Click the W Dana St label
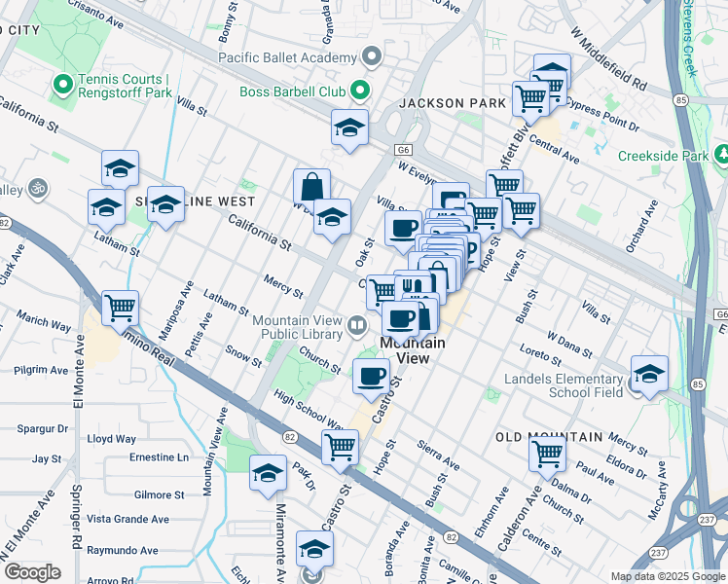The image size is (728, 584). 569,345
